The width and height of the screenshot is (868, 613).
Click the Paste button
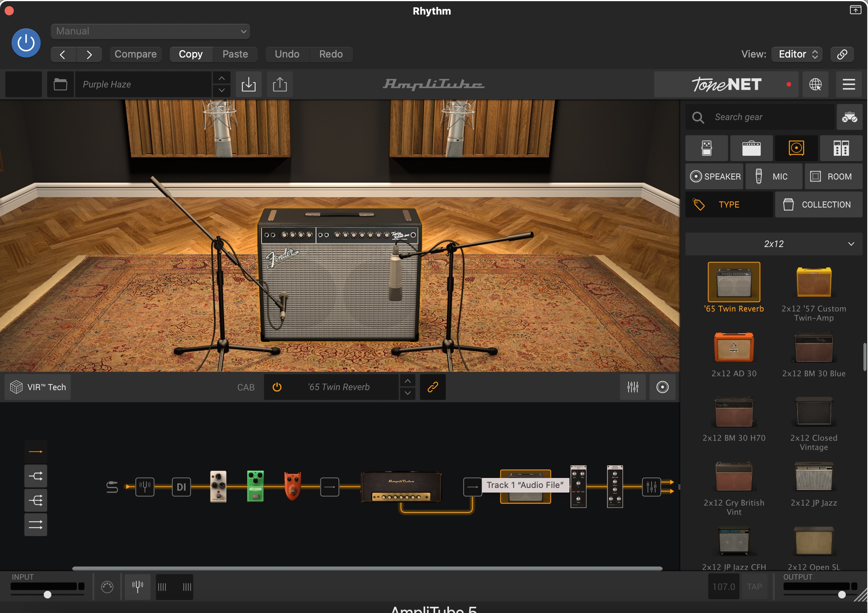[235, 54]
